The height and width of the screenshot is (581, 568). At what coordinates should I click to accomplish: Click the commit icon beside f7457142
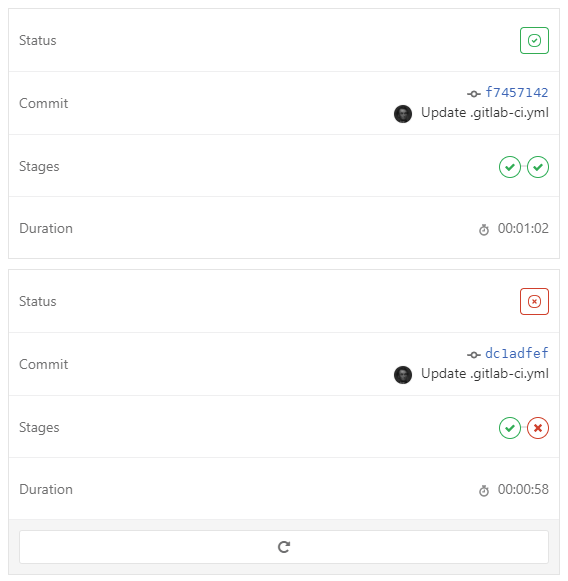click(474, 94)
